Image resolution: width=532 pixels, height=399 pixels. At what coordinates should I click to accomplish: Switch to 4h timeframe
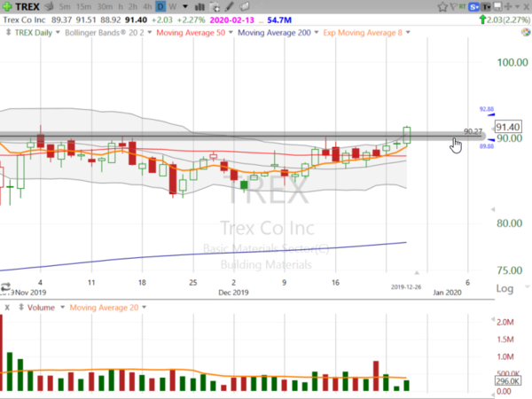click(x=147, y=6)
